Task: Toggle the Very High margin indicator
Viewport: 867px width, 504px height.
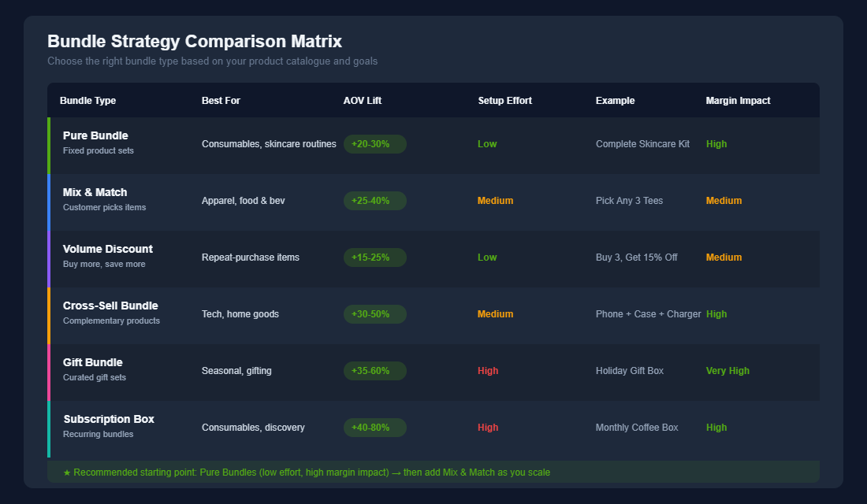Action: click(727, 371)
